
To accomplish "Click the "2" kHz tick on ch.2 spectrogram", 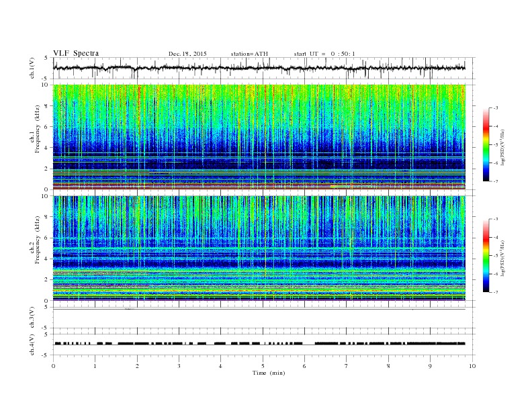I will click(47, 279).
